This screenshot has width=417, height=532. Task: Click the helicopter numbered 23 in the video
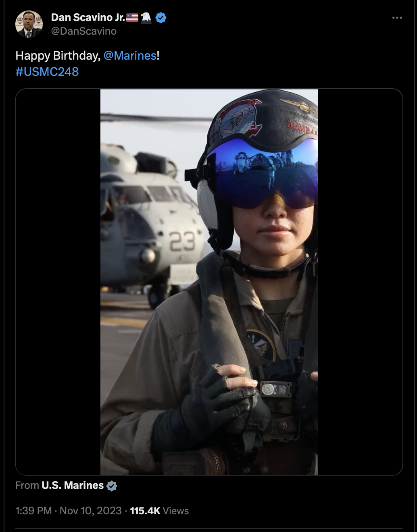(151, 226)
